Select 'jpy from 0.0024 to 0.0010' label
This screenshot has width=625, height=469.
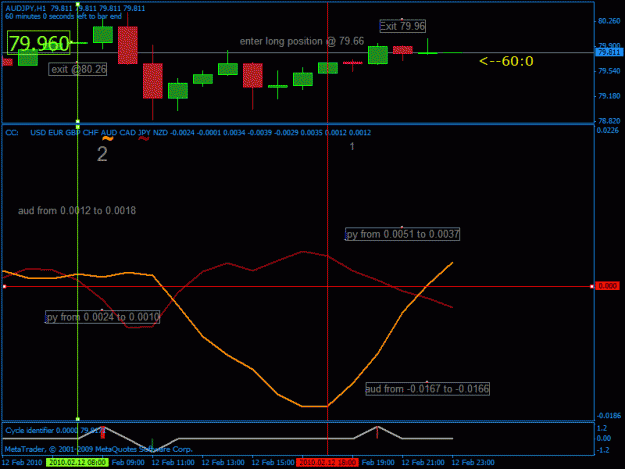coord(102,317)
